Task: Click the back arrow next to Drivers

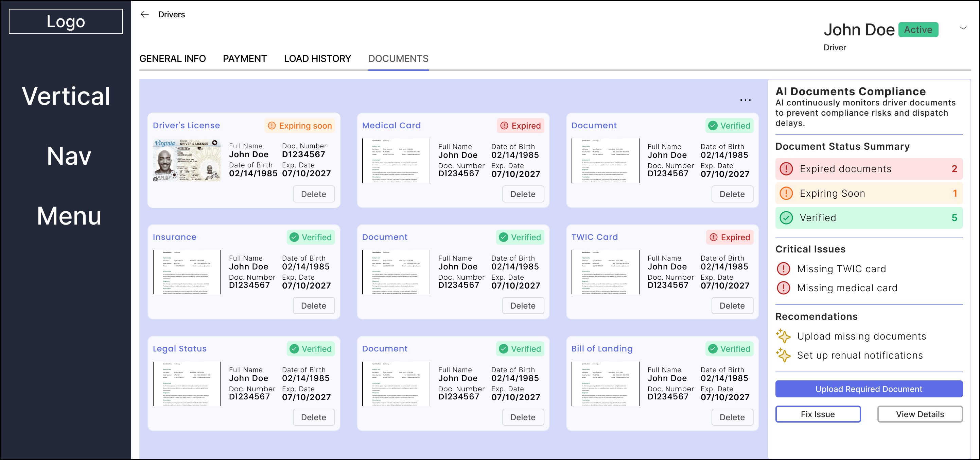Action: pos(144,15)
